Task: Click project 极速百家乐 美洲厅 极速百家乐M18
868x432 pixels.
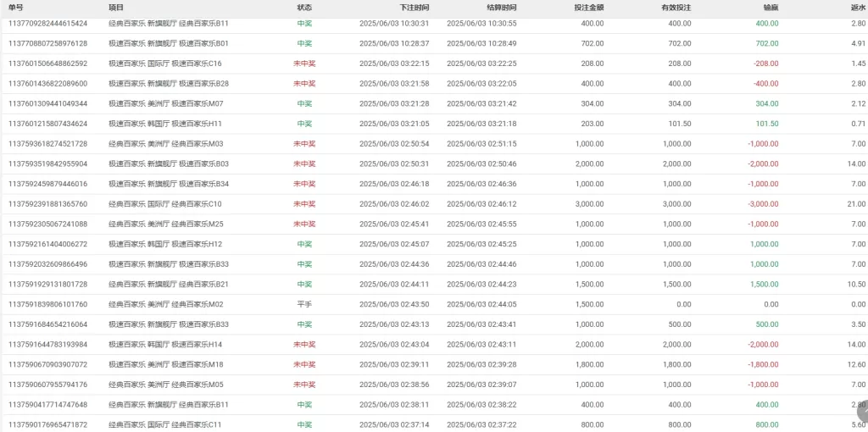Action: click(166, 364)
